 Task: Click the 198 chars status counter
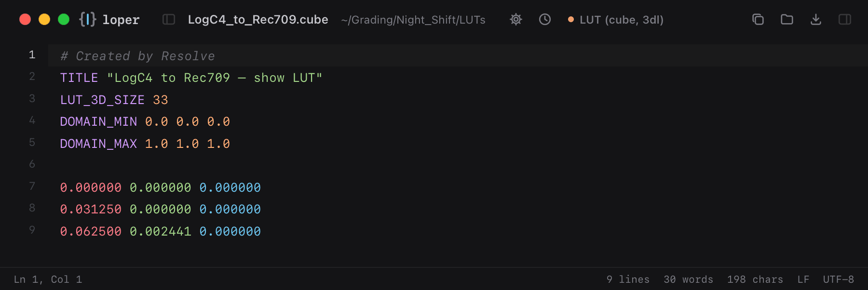(755, 279)
